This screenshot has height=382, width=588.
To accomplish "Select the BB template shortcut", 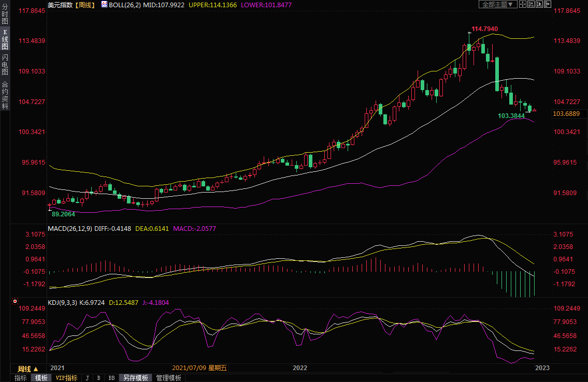I will pos(111,378).
